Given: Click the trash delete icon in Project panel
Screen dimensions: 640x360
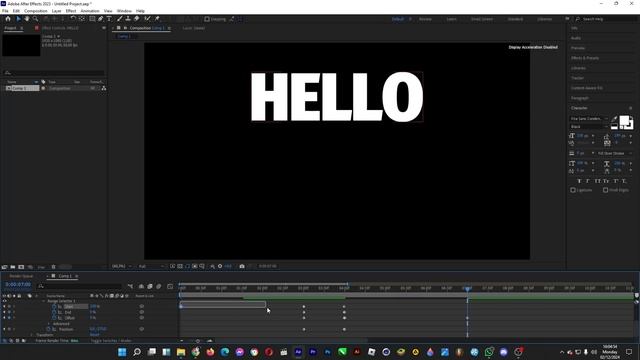Looking at the screenshot, I should coord(53,267).
